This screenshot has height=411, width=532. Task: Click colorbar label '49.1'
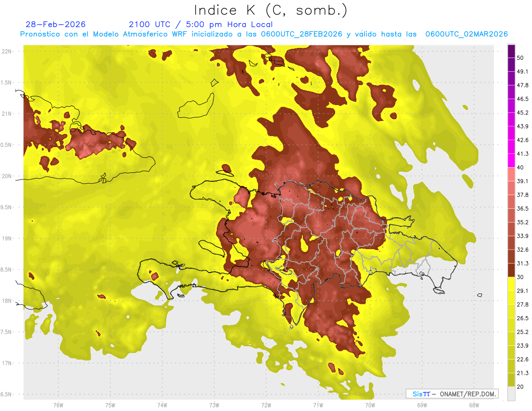[523, 71]
